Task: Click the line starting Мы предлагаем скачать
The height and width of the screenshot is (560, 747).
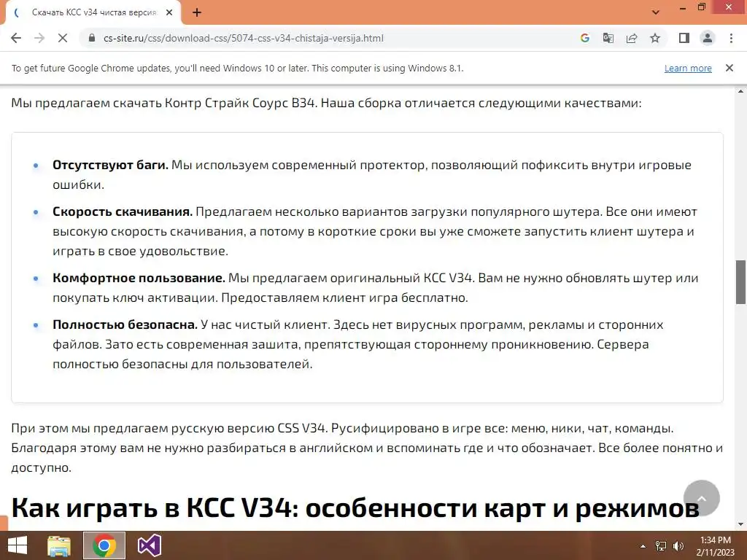Action: click(x=326, y=103)
